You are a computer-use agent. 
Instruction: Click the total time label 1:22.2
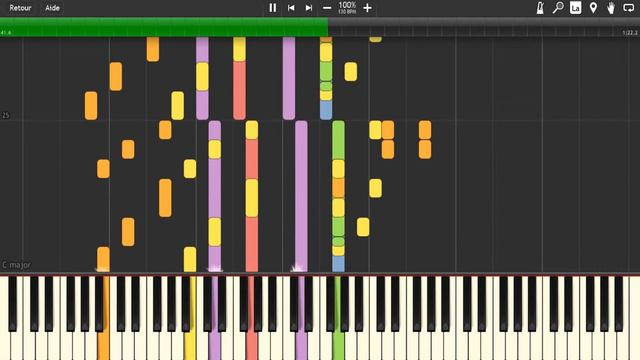point(630,33)
